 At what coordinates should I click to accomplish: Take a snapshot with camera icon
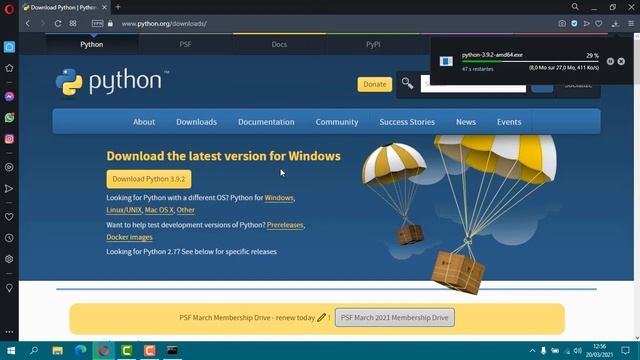click(562, 24)
